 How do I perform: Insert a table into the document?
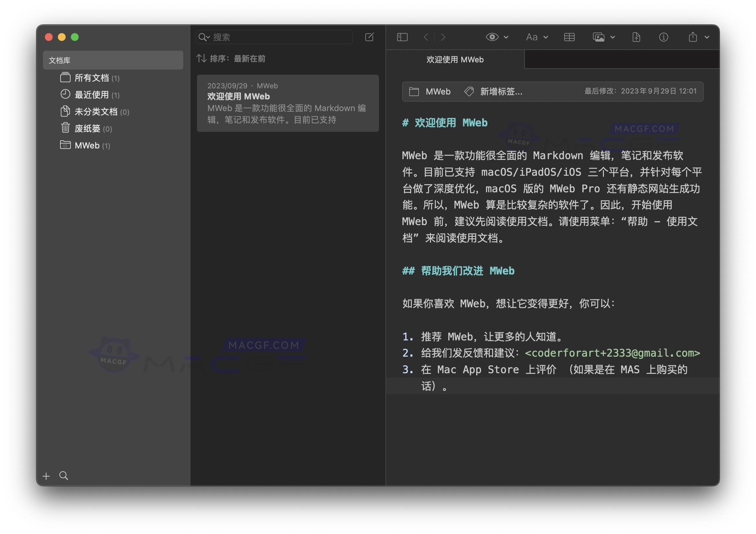pos(570,37)
